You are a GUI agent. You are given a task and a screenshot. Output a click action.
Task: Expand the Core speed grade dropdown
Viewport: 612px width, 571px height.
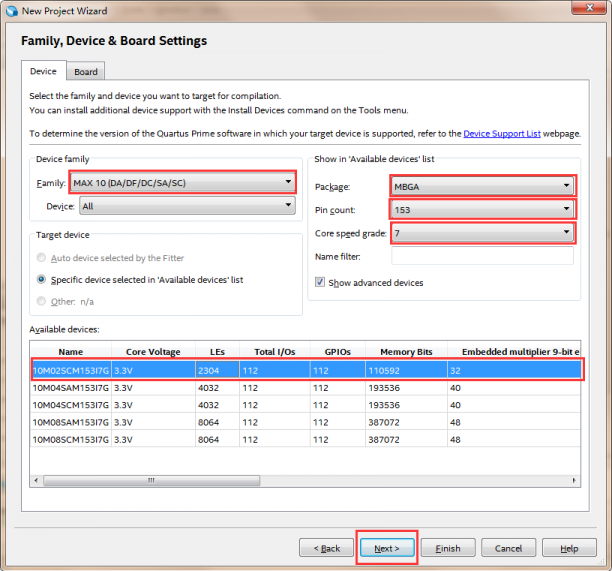[x=482, y=233]
